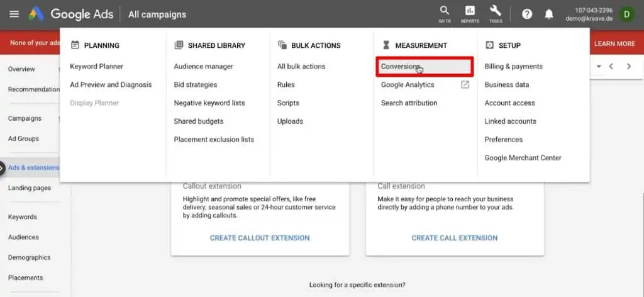This screenshot has width=644, height=297.
Task: Open Keyword Planner
Action: 96,67
